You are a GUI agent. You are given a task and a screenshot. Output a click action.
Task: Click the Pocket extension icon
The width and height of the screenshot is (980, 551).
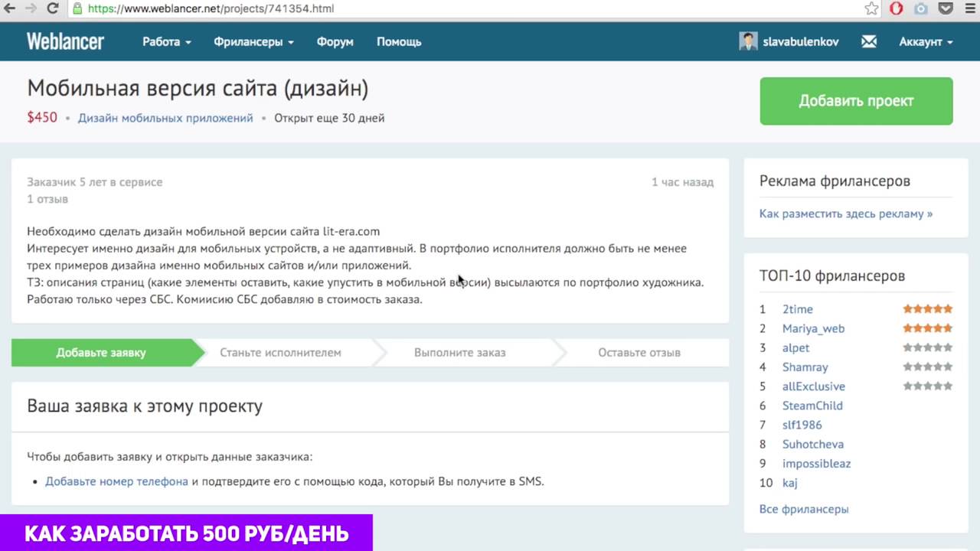pos(946,8)
